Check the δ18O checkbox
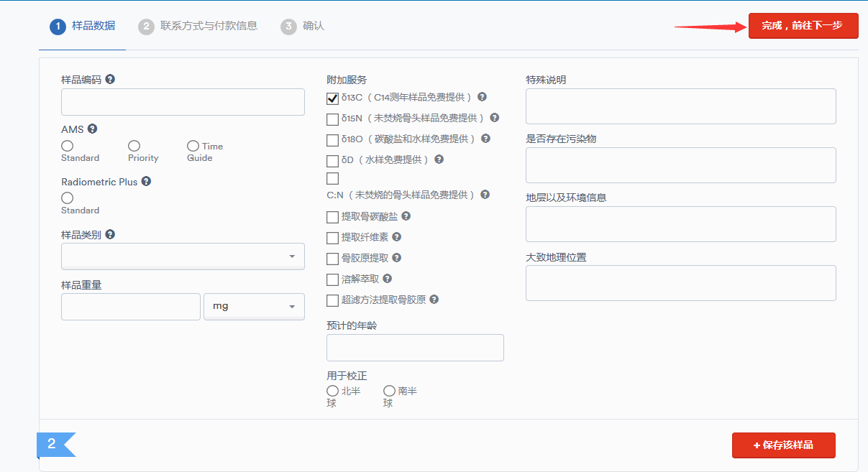Image resolution: width=868 pixels, height=472 pixels. click(x=332, y=140)
